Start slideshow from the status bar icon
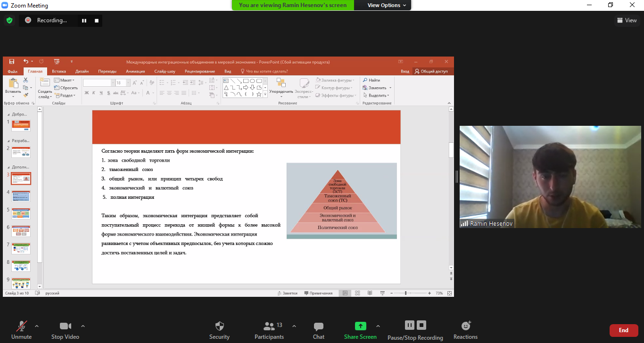This screenshot has width=644, height=343. click(382, 293)
